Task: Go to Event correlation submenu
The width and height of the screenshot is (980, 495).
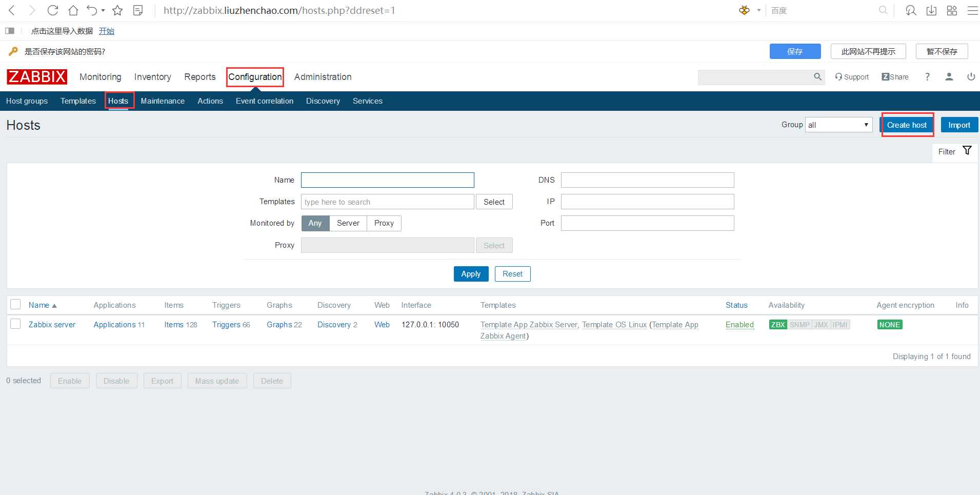Action: click(265, 101)
